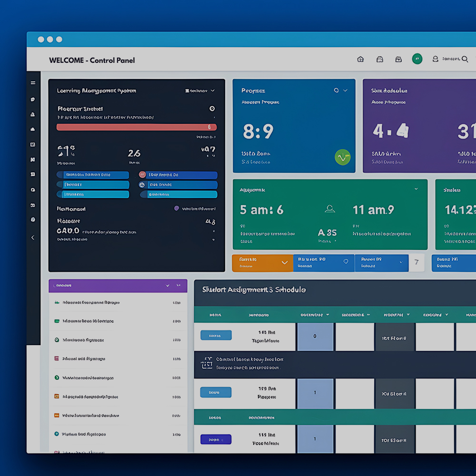The width and height of the screenshot is (476, 476).
Task: Click the blue button in first schedule row
Action: coord(216,336)
